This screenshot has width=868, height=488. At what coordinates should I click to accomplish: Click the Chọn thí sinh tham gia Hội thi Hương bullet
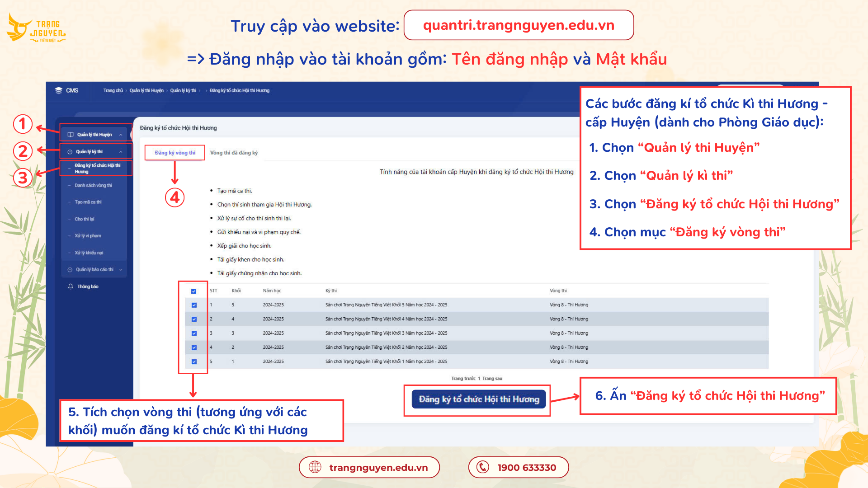coord(264,205)
